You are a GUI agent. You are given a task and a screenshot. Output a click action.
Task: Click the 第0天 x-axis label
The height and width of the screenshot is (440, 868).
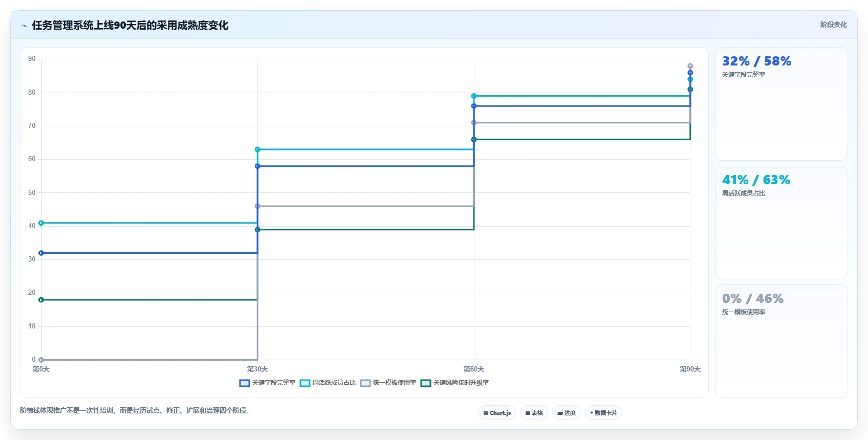tap(41, 369)
